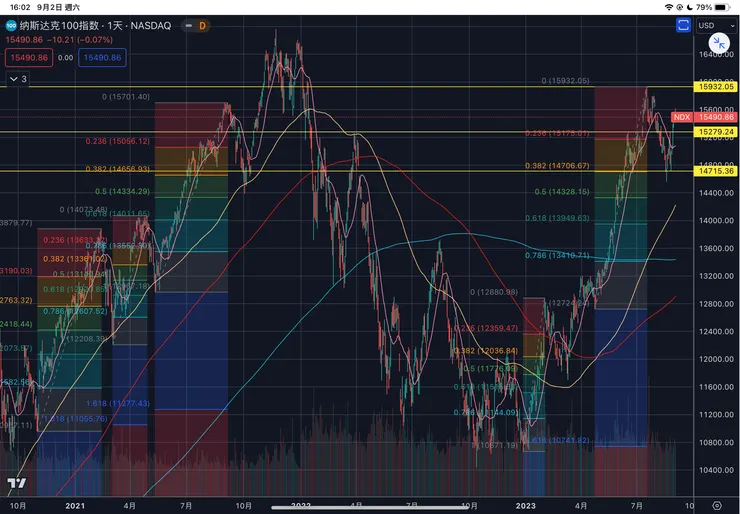Tap the Do Not Disturb moon icon
Image resolution: width=740 pixels, height=514 pixels.
tap(690, 7)
